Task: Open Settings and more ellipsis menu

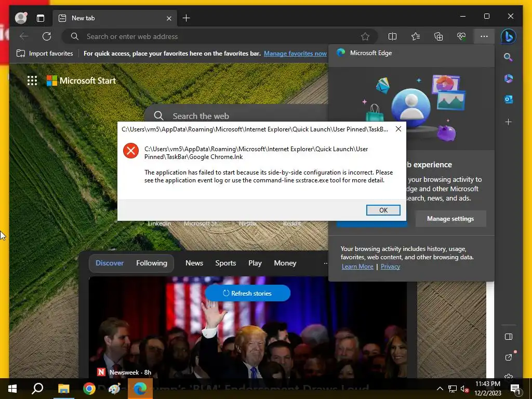Action: 484,36
